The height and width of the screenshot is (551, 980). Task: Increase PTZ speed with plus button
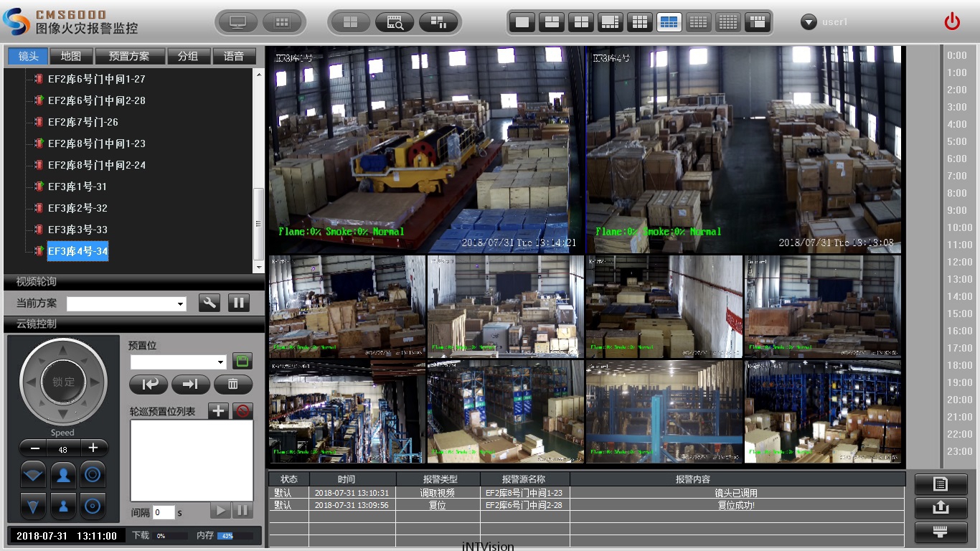click(93, 448)
